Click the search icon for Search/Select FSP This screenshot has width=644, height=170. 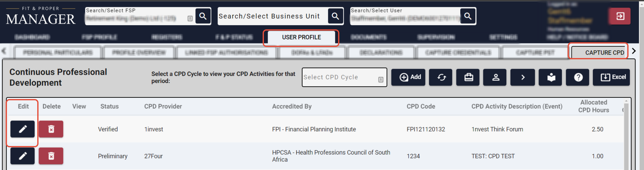click(203, 16)
